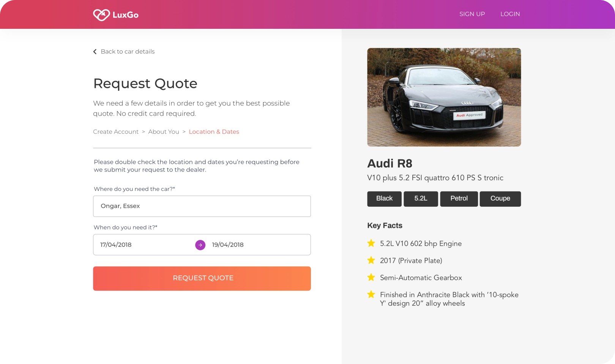Go back to car details
615x364 pixels.
click(128, 52)
